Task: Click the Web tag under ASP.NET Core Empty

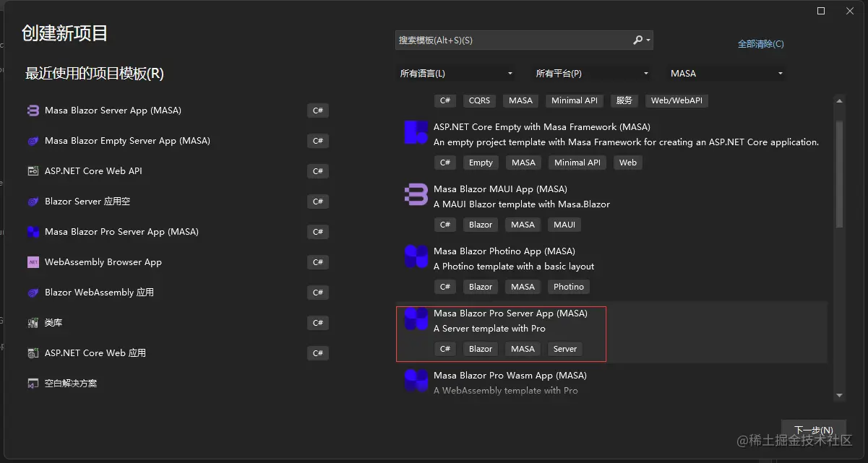Action: pyautogui.click(x=628, y=163)
